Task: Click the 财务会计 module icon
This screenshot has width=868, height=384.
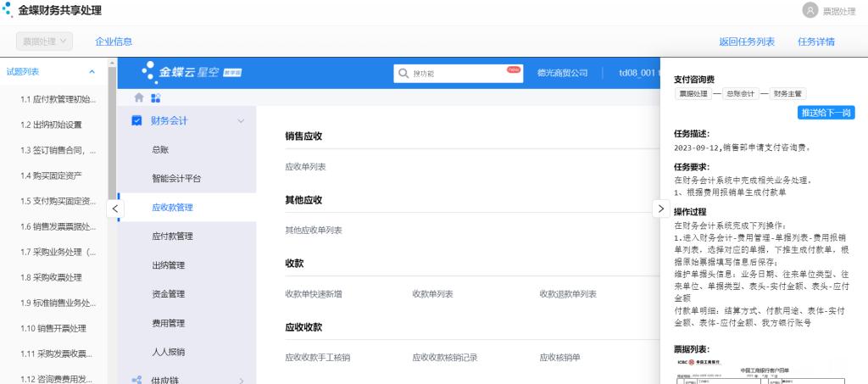Action: click(x=137, y=120)
